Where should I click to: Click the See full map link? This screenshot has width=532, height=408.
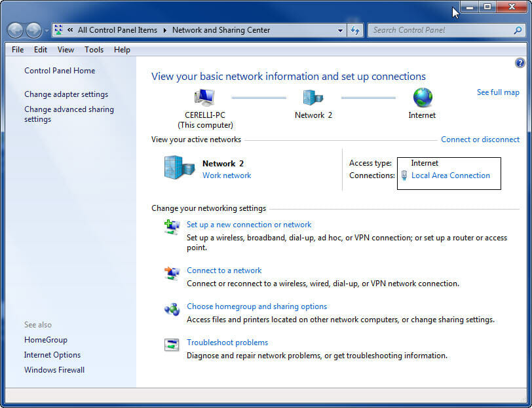pyautogui.click(x=498, y=92)
